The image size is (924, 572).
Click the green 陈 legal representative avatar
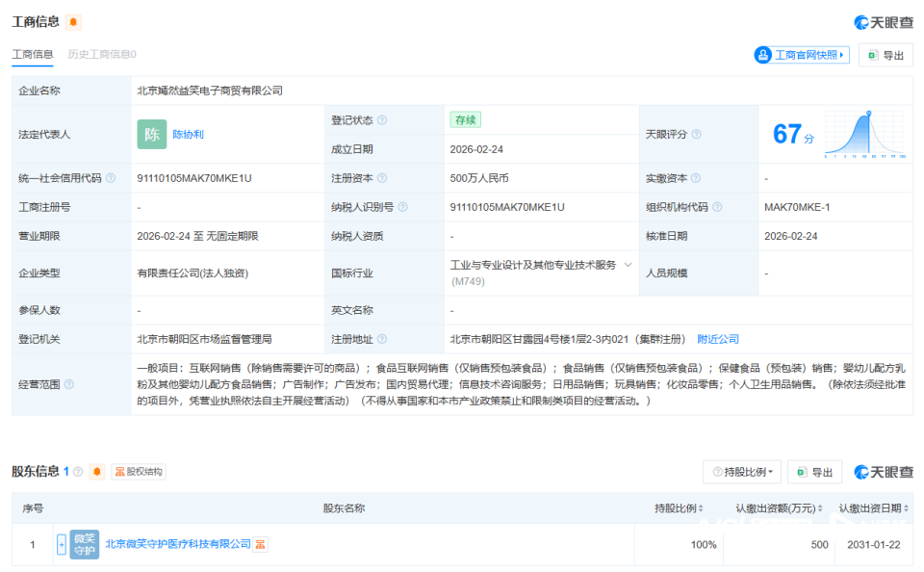tap(151, 135)
